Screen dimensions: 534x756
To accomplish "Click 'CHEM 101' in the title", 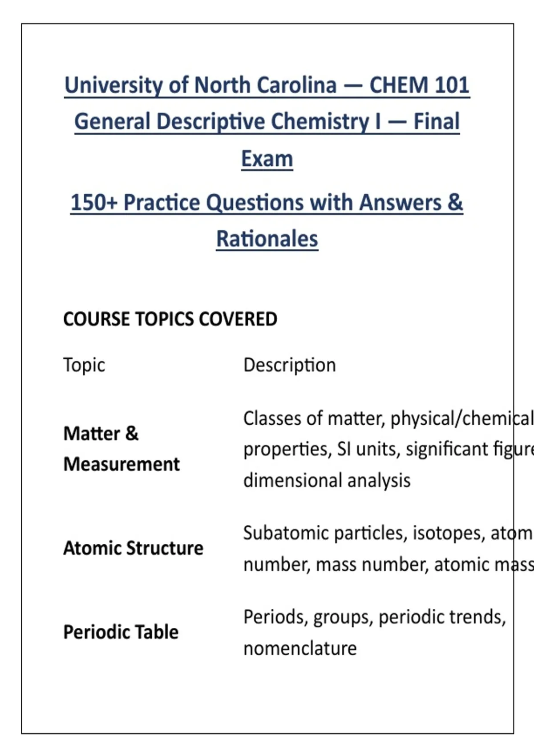I will (x=419, y=85).
